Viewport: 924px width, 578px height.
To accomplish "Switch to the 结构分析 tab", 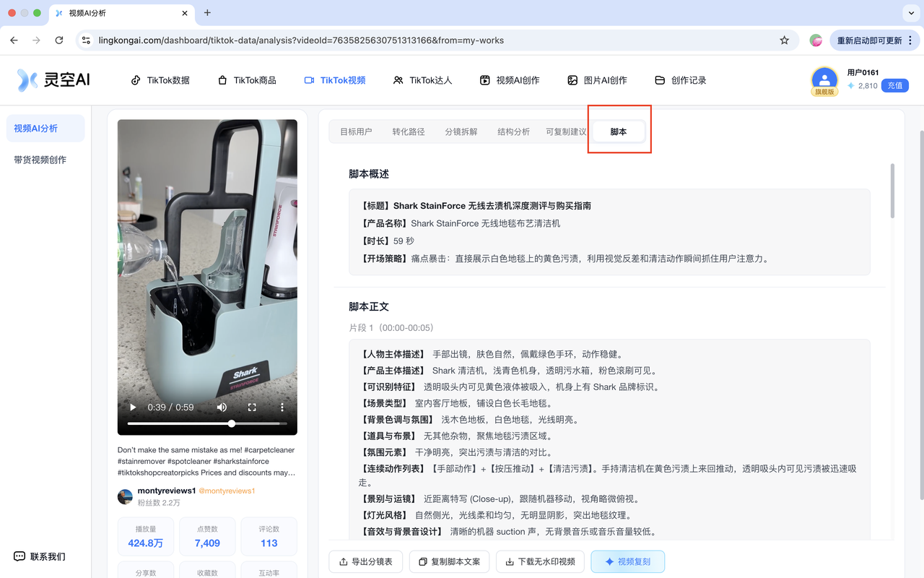I will [x=513, y=131].
